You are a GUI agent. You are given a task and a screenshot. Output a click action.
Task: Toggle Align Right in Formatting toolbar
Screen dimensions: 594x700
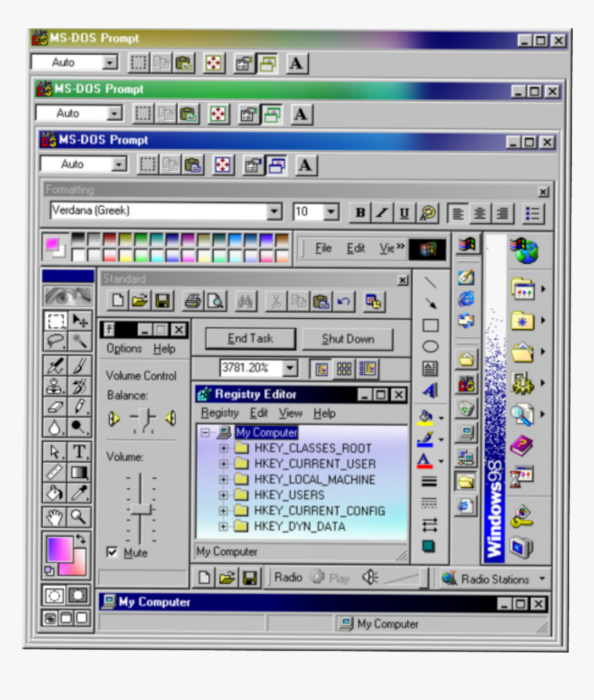click(502, 213)
